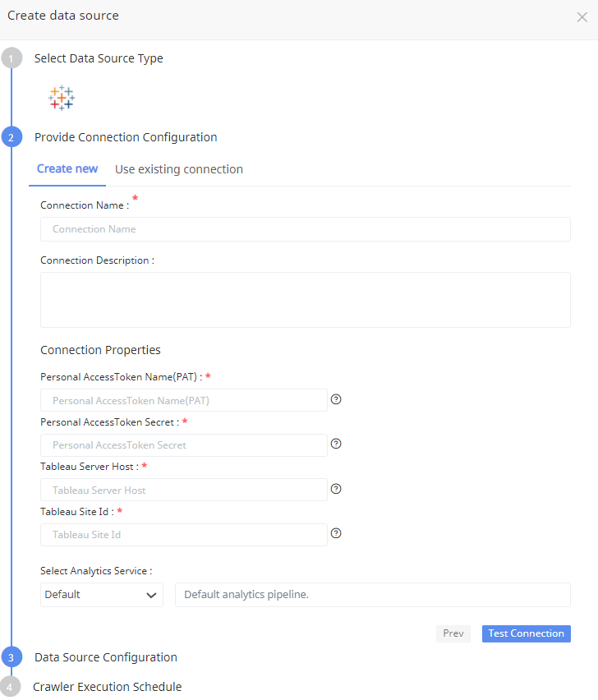Close the Create data source dialog
The image size is (598, 700).
(x=582, y=17)
